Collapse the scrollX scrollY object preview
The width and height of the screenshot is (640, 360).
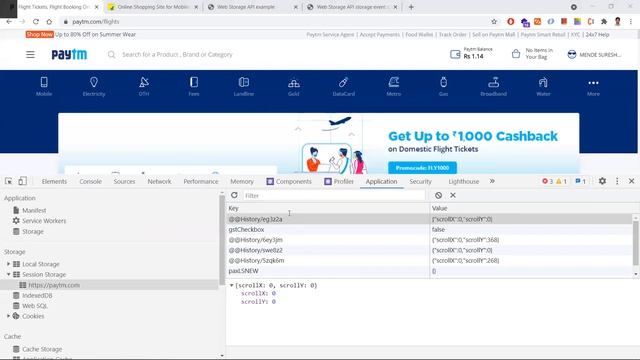[x=231, y=285]
